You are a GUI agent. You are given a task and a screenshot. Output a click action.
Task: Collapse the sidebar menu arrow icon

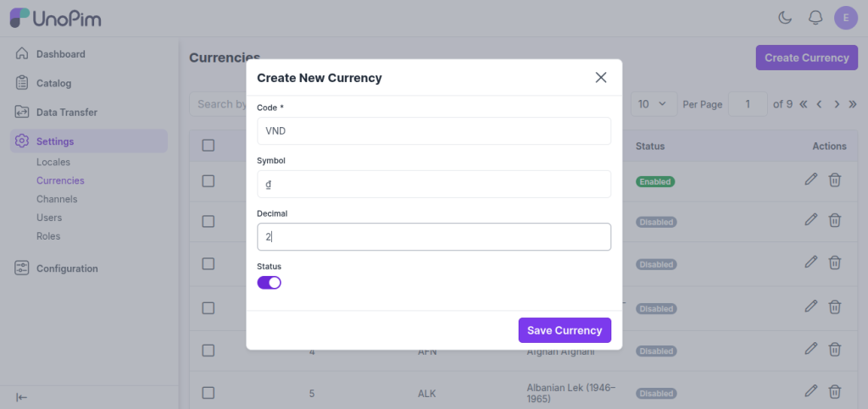(x=22, y=397)
